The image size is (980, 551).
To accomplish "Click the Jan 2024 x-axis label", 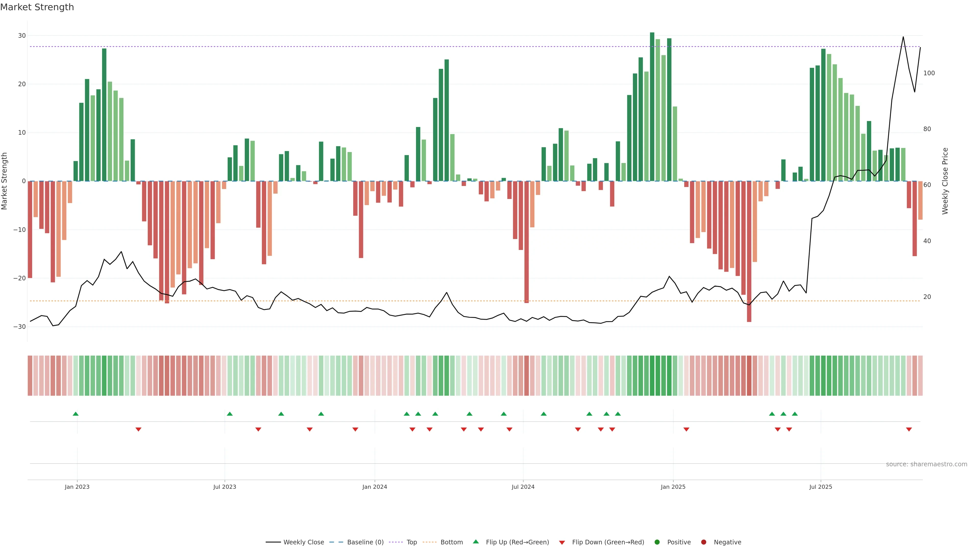I will click(375, 487).
